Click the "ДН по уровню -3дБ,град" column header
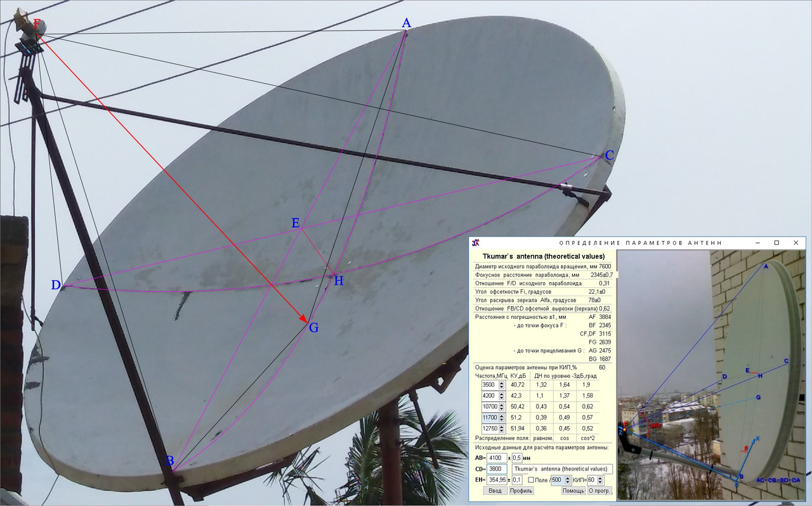The height and width of the screenshot is (506, 812). (x=565, y=376)
